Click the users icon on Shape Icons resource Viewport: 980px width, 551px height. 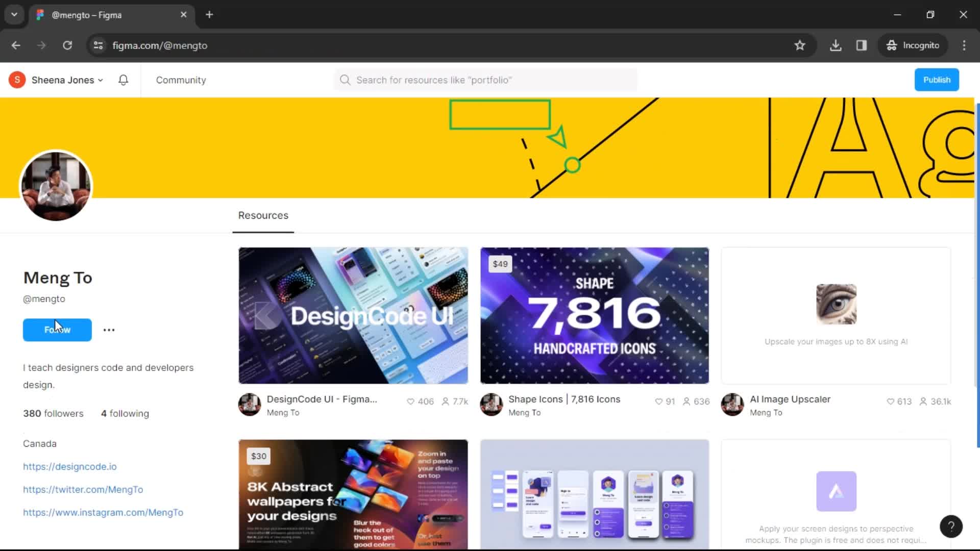click(x=684, y=402)
